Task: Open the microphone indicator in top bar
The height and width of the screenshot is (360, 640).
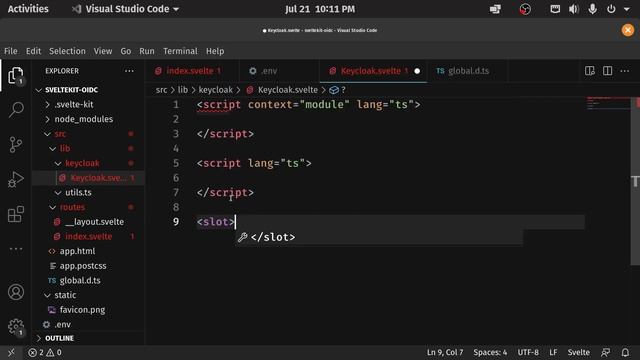Action: (592, 9)
